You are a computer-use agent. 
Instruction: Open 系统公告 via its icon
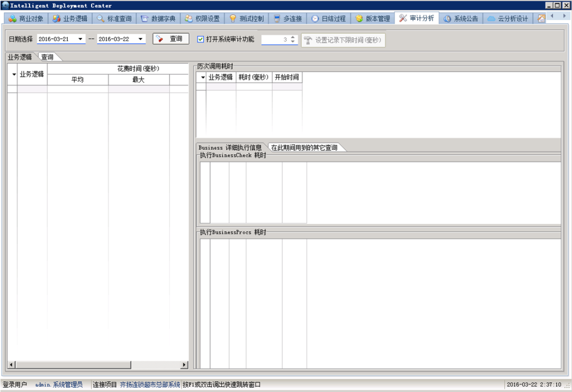pyautogui.click(x=447, y=19)
